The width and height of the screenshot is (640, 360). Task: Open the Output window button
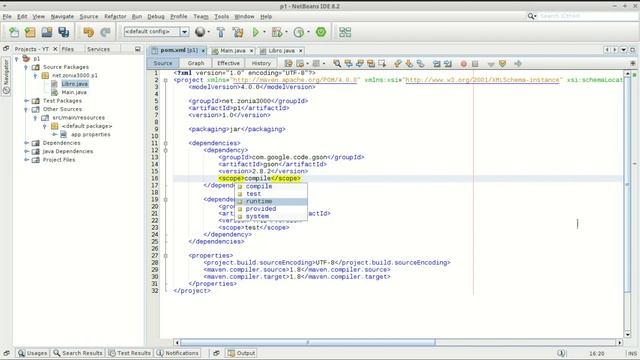click(241, 353)
